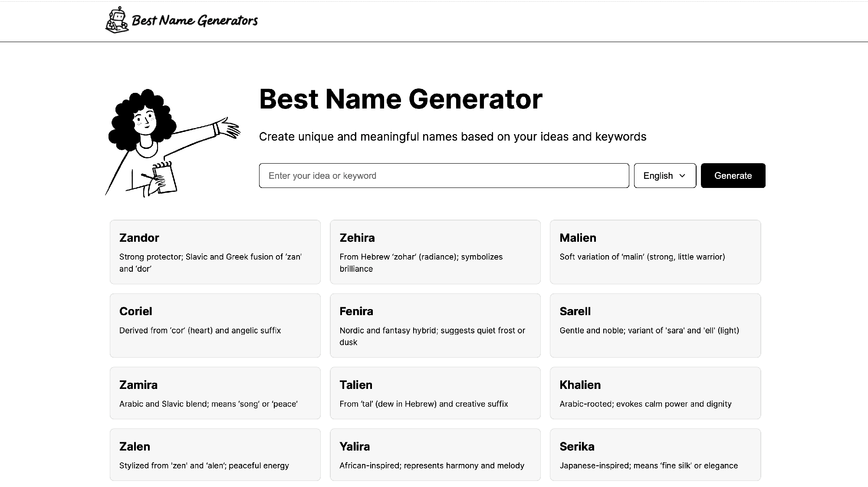This screenshot has width=868, height=487.
Task: Select the Zandor name card
Action: pyautogui.click(x=215, y=252)
